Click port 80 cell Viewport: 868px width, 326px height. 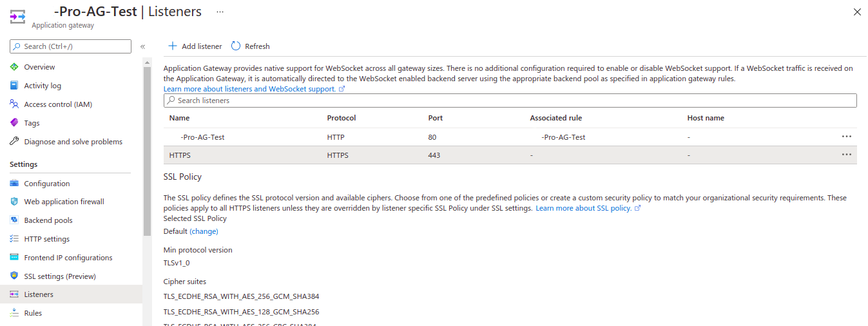click(x=432, y=137)
